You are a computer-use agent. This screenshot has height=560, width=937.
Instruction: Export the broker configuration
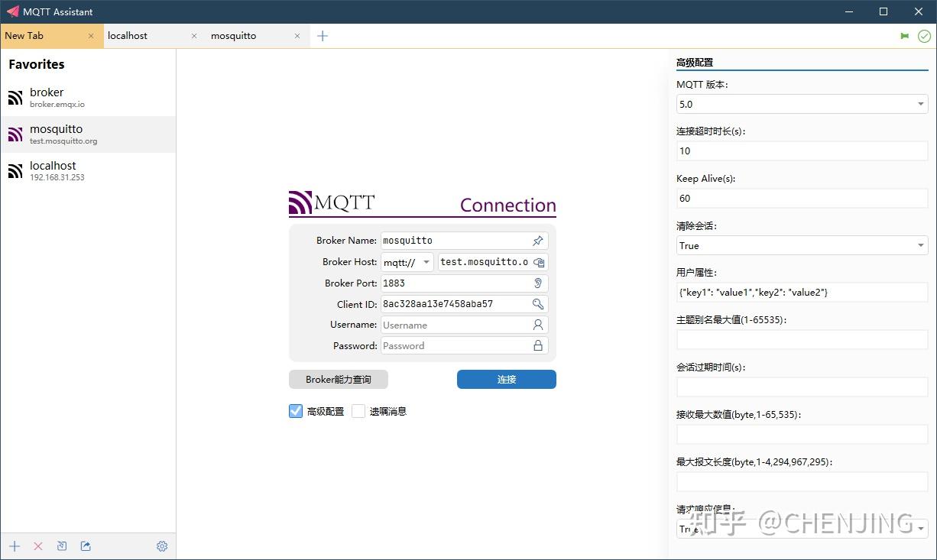pyautogui.click(x=85, y=546)
